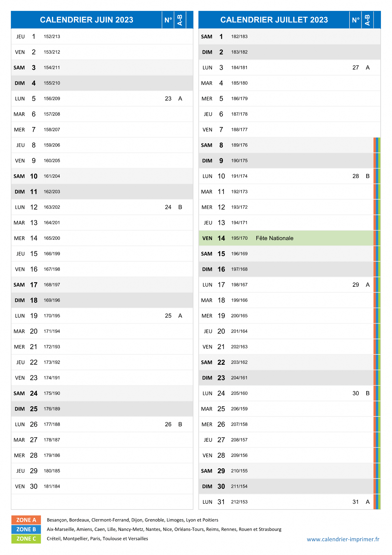Click the ZONE A orange legend swatch

coord(26,520)
